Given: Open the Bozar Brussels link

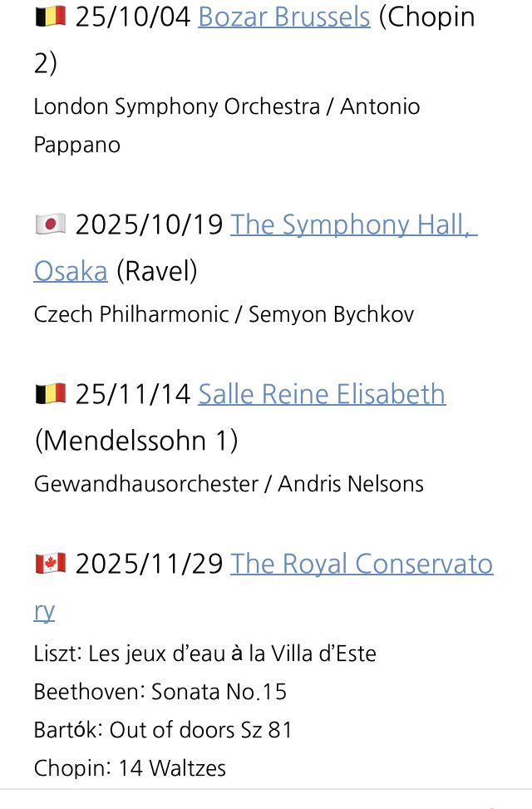Looking at the screenshot, I should pyautogui.click(x=283, y=17).
